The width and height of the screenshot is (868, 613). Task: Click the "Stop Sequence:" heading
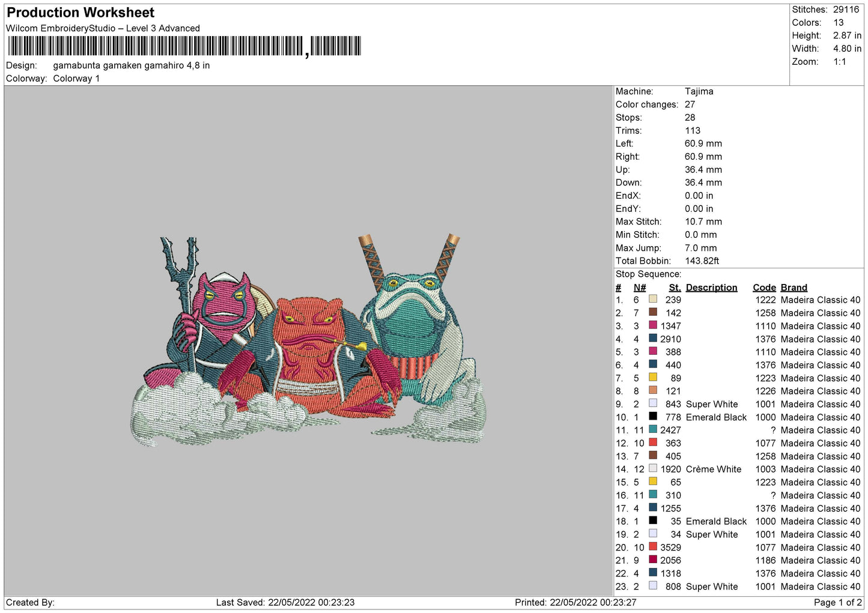(x=649, y=274)
